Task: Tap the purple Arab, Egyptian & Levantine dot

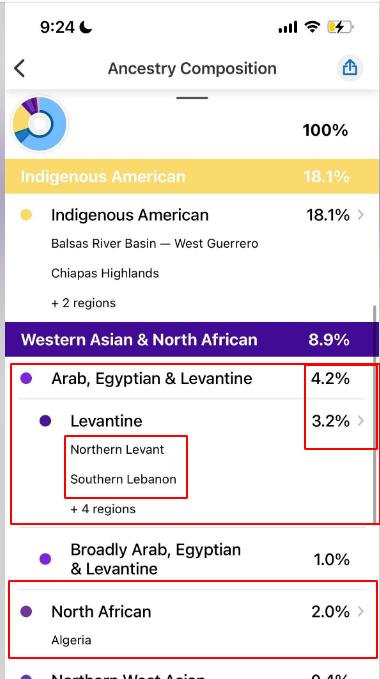Action: (x=26, y=379)
